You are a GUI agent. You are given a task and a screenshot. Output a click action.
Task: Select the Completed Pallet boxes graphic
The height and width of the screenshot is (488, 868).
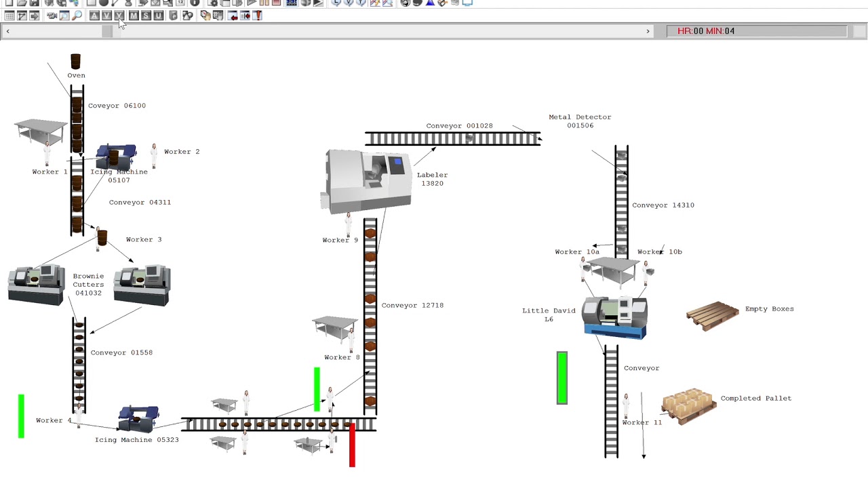coord(689,406)
